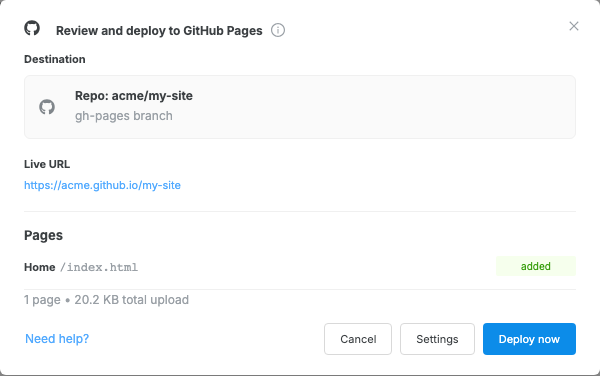Image resolution: width=600 pixels, height=376 pixels.
Task: Click the Deploy now button
Action: tap(529, 339)
